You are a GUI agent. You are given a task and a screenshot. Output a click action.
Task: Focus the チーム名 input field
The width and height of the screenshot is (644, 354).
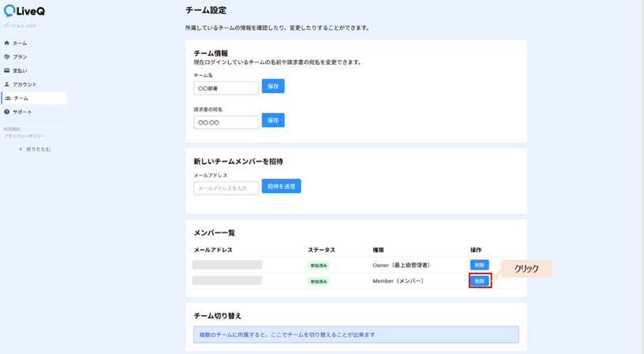(x=227, y=88)
